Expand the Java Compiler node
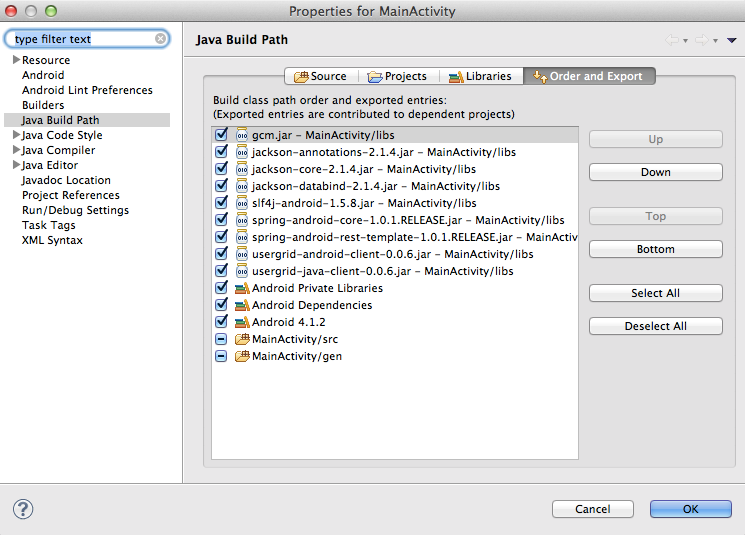Image resolution: width=745 pixels, height=535 pixels. [16, 150]
